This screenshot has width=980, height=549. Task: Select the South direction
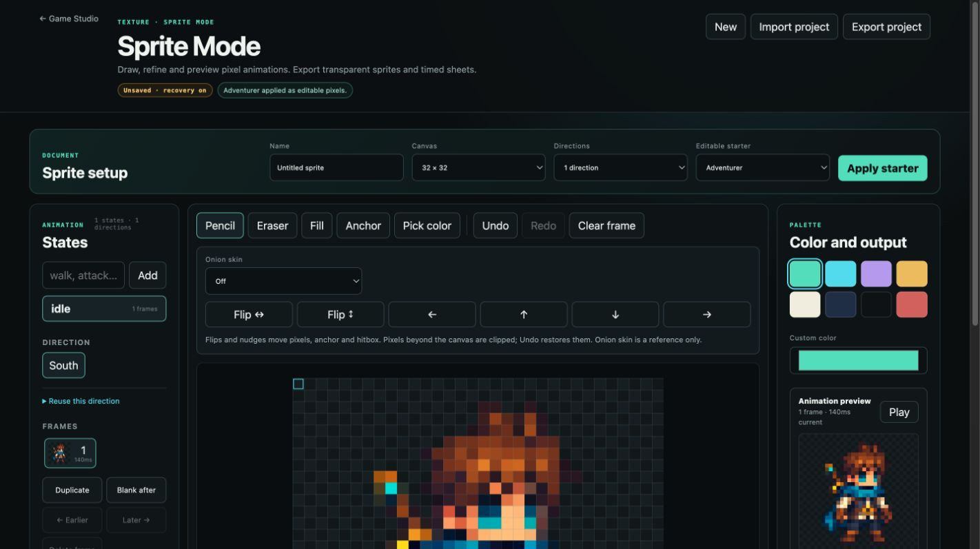(x=63, y=366)
